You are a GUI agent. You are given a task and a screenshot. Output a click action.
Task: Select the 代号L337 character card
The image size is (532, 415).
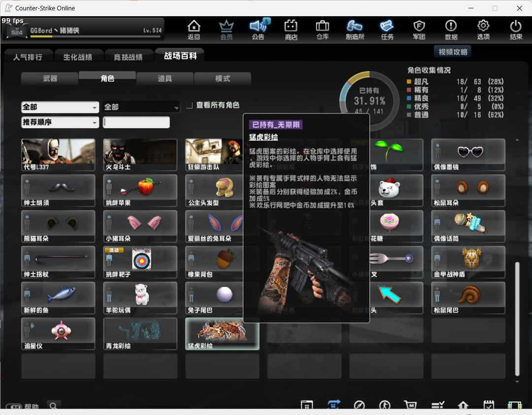tap(58, 155)
